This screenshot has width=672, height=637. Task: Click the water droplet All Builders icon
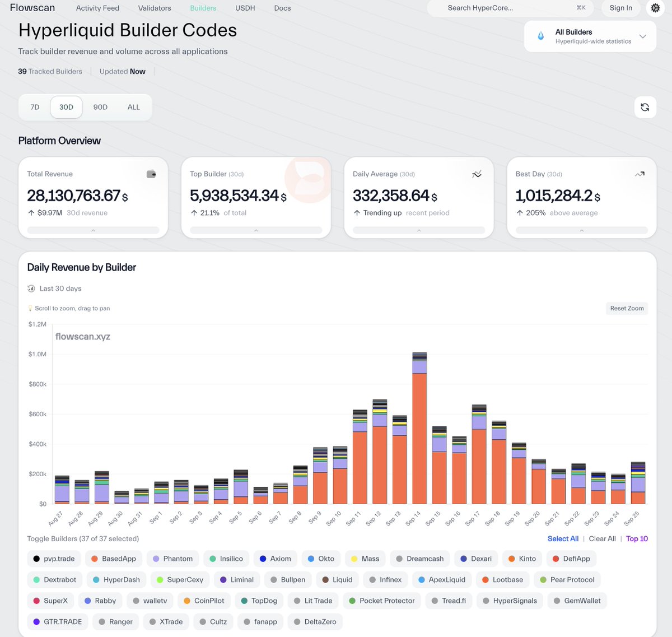540,36
